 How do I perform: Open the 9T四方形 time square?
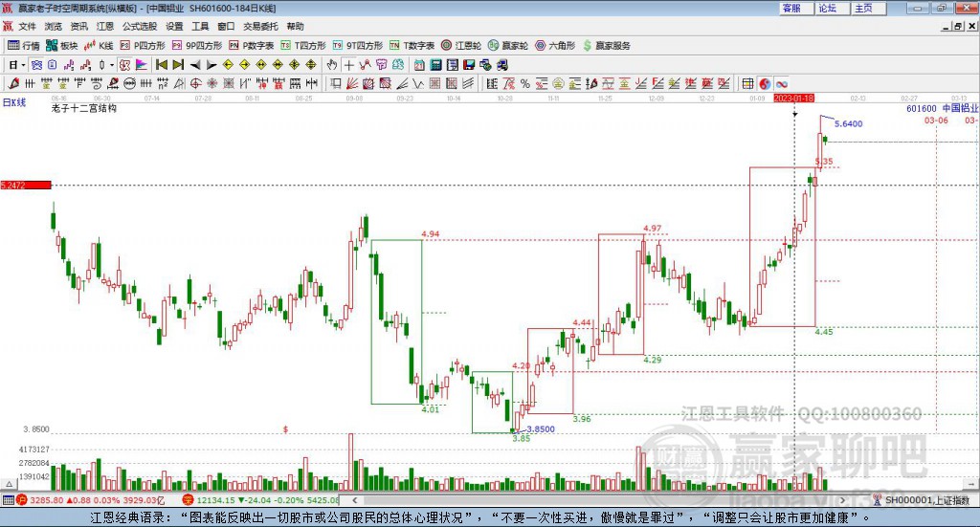click(x=358, y=46)
